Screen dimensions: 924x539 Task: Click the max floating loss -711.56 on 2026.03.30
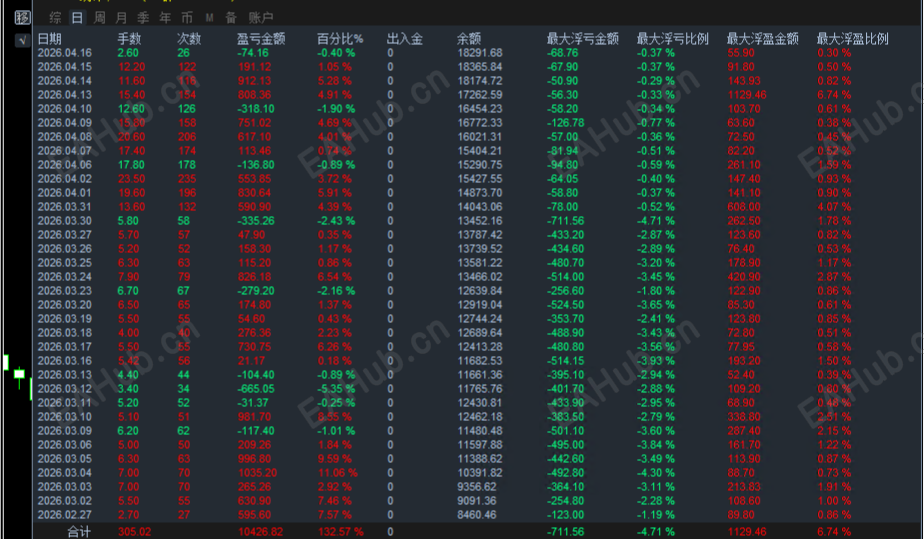[x=566, y=221]
